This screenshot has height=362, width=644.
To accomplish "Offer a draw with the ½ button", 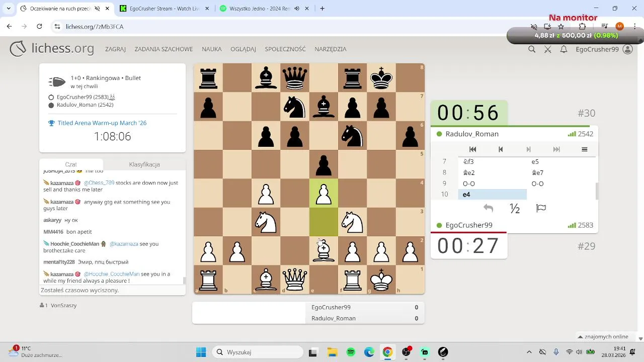I will 515,208.
